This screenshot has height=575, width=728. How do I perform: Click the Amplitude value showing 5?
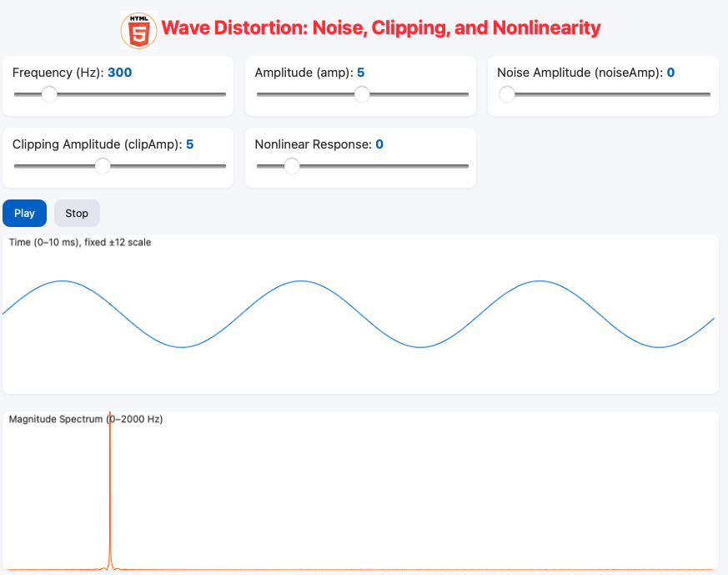(360, 73)
